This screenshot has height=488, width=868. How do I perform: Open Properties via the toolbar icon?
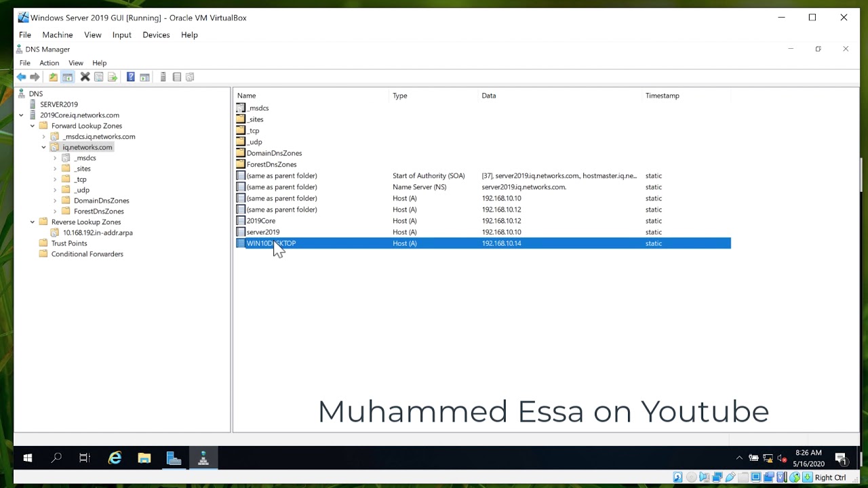point(98,77)
